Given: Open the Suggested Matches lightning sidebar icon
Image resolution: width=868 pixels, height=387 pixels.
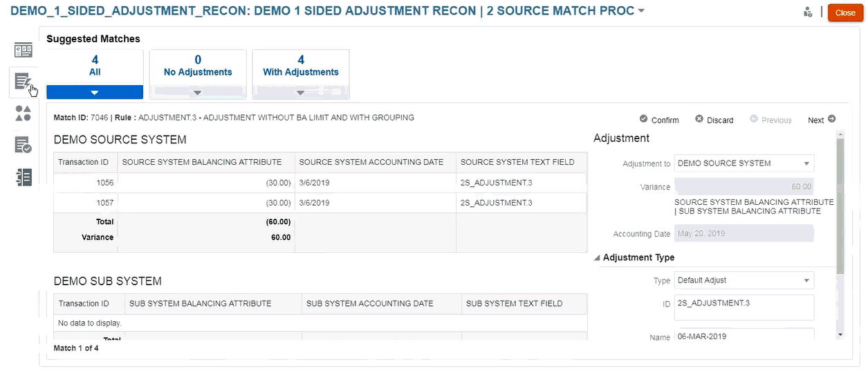Looking at the screenshot, I should tap(24, 82).
